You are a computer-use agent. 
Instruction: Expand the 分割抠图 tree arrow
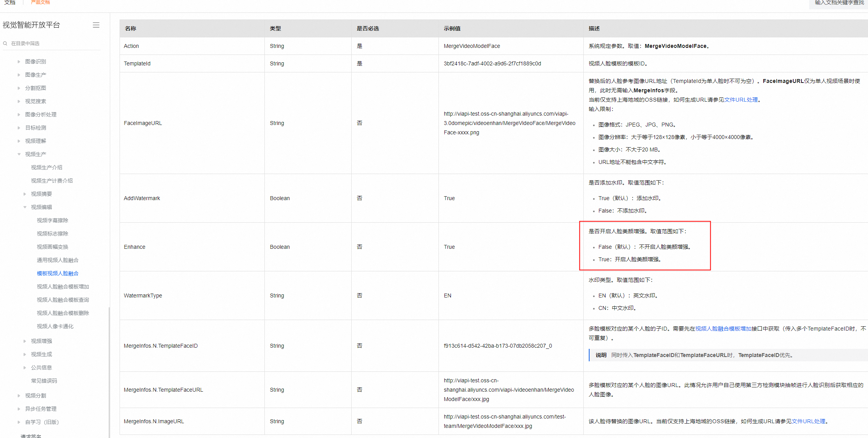pyautogui.click(x=19, y=88)
